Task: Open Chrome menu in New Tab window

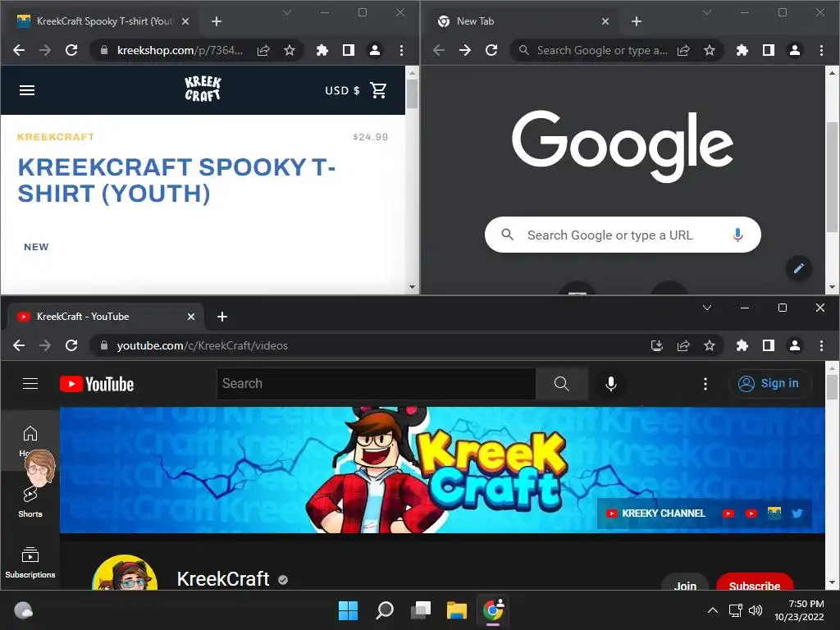Action: tap(821, 50)
